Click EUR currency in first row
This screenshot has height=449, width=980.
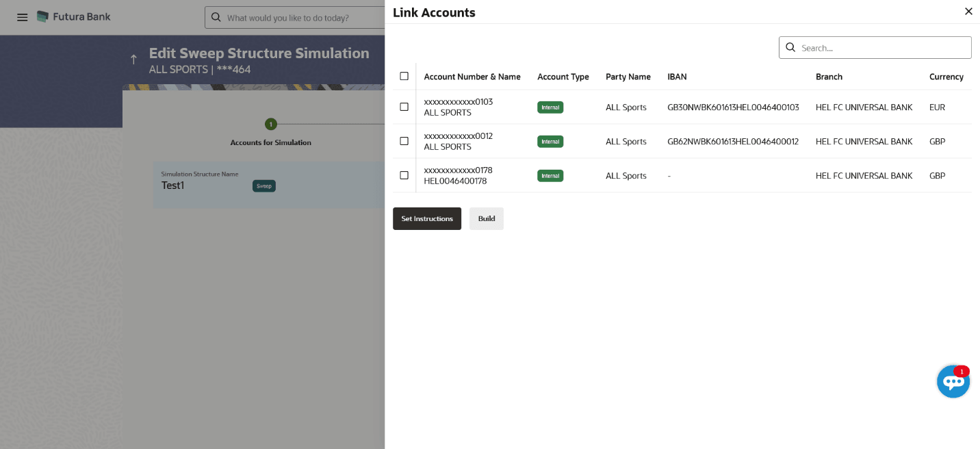(937, 107)
